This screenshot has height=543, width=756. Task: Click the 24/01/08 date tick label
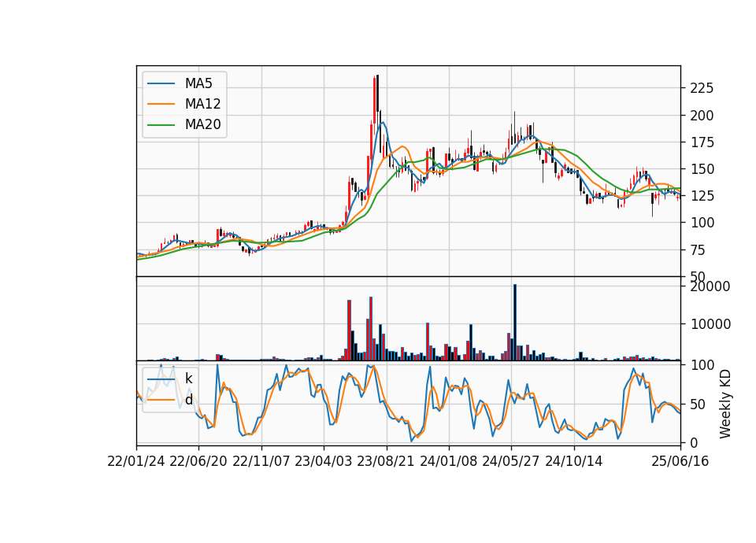click(448, 461)
